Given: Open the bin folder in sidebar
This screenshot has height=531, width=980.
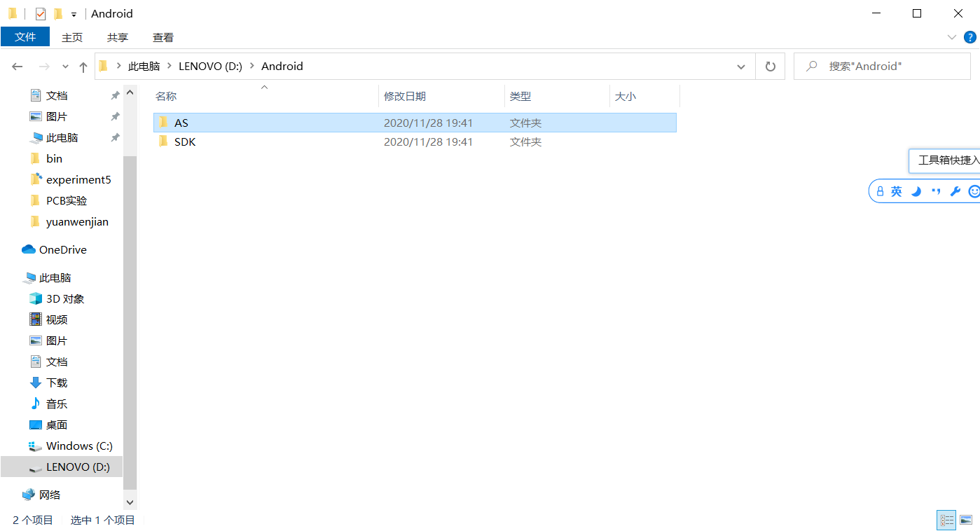Looking at the screenshot, I should pyautogui.click(x=54, y=158).
